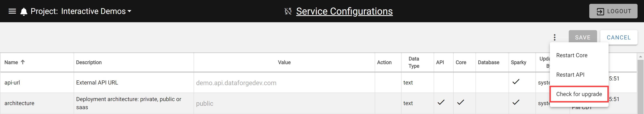
Task: Choose Check for upgrade menu item
Action: (x=579, y=94)
